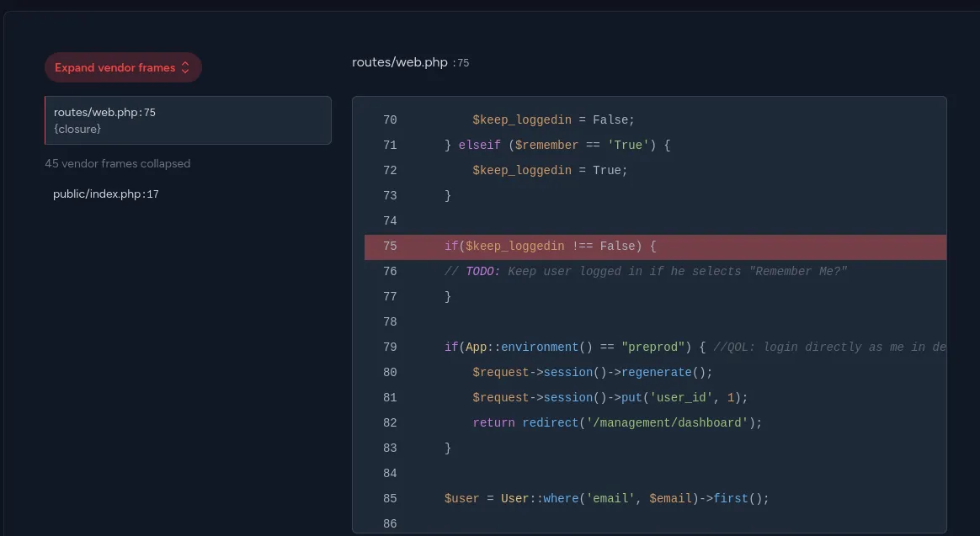
Task: Click line number 70 in the code
Action: point(390,120)
